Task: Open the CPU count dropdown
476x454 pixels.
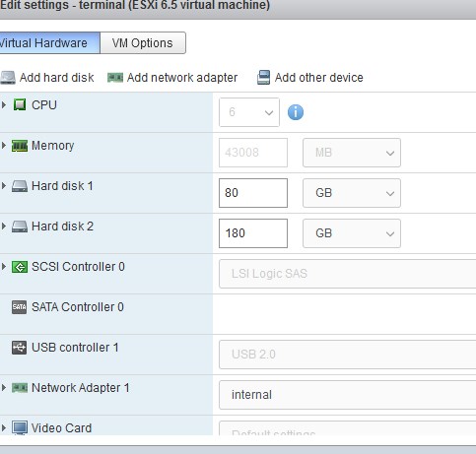Action: click(x=249, y=112)
